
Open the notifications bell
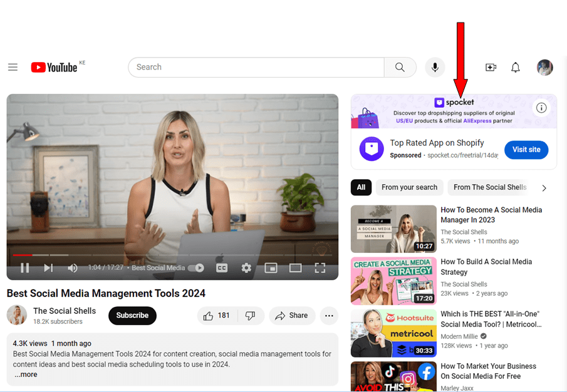click(515, 67)
